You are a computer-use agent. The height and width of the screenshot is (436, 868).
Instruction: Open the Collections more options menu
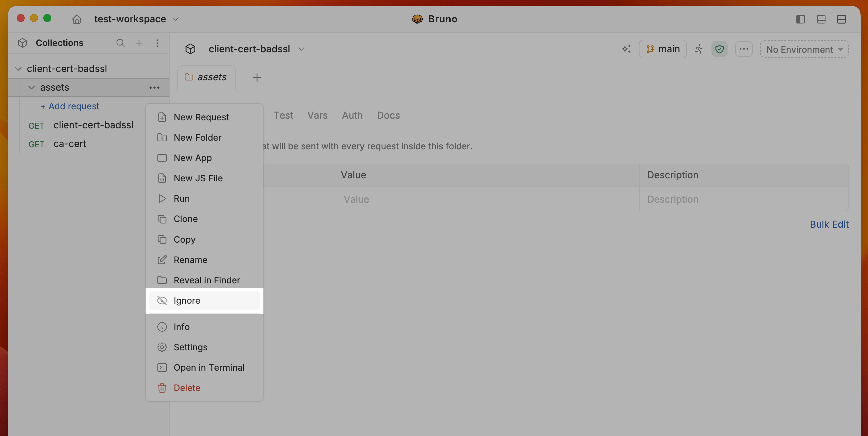coord(157,43)
